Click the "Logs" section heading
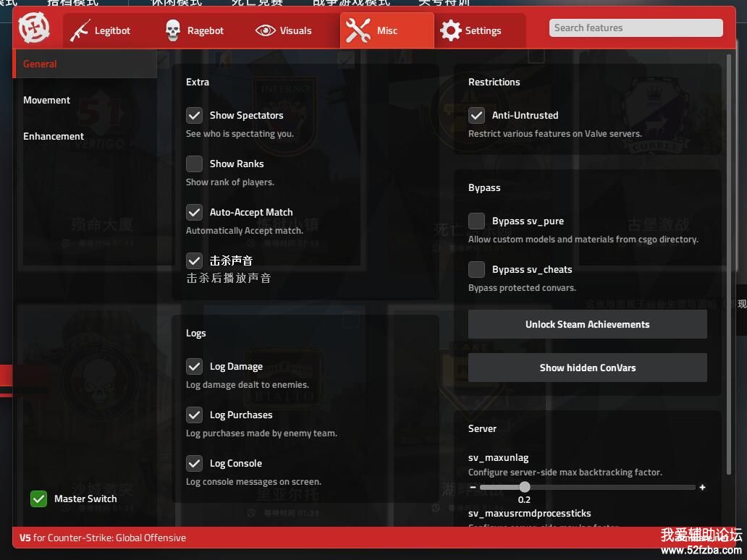747x560 pixels. click(196, 333)
